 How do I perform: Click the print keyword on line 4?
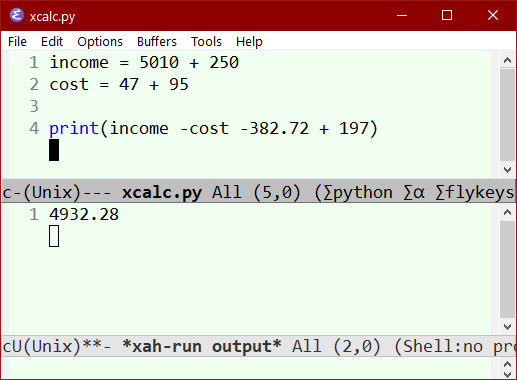[x=74, y=128]
